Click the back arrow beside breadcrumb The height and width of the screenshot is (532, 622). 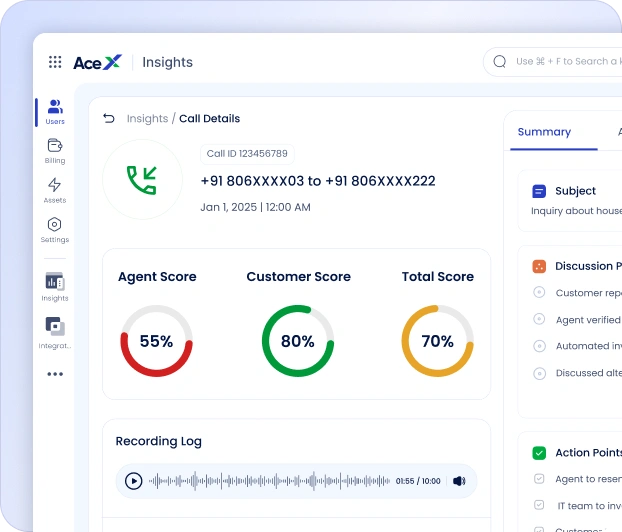[109, 118]
